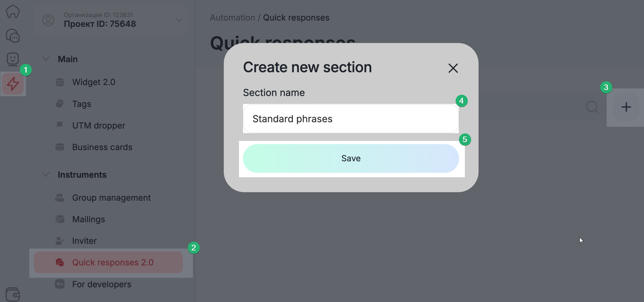Open the bot face icon in rail

(13, 60)
